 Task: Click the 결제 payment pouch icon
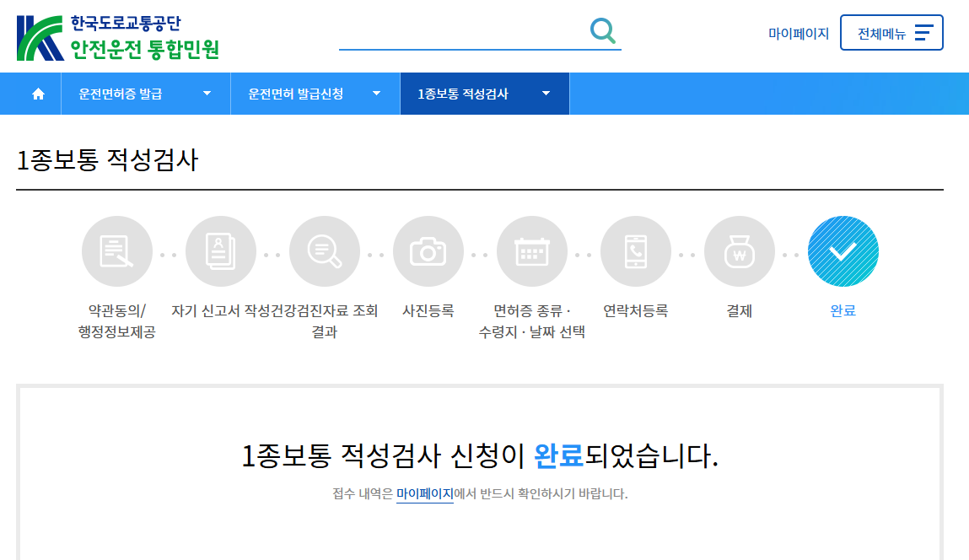tap(740, 250)
